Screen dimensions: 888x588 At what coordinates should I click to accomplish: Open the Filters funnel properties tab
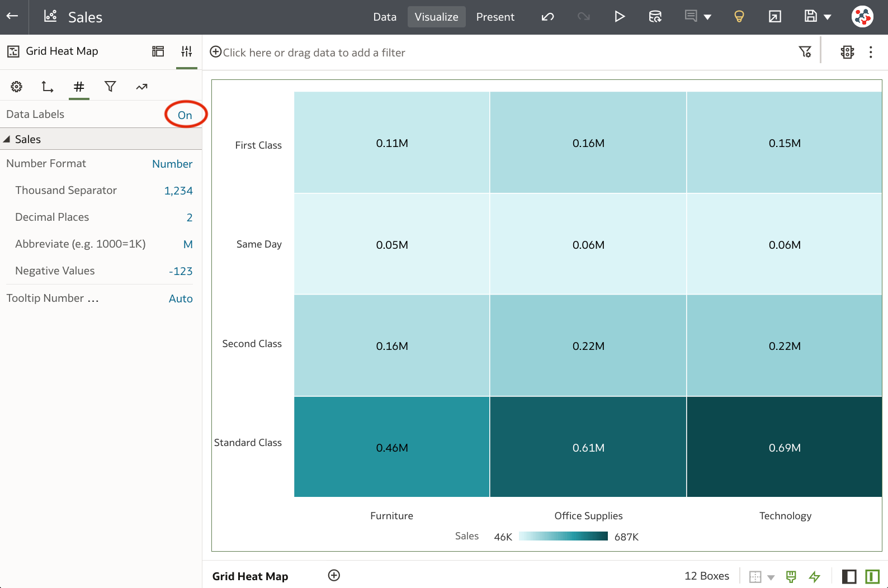110,87
